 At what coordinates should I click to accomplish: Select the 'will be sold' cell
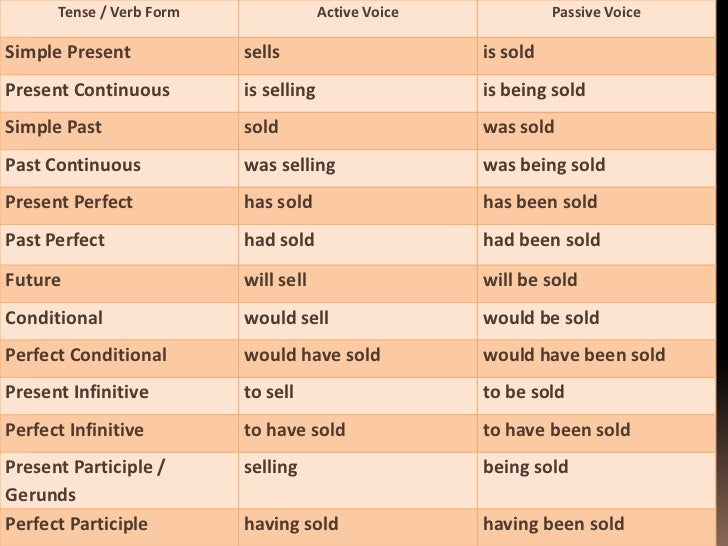coord(530,280)
